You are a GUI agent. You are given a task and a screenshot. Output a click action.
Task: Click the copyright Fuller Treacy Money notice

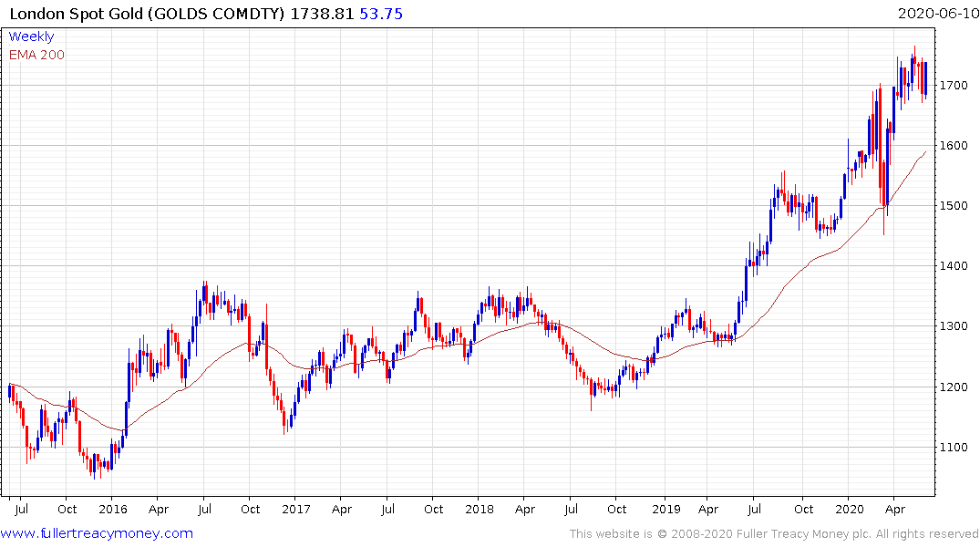(774, 534)
